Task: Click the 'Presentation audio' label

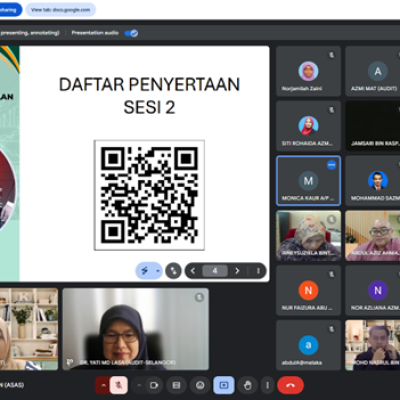Action: [95, 33]
